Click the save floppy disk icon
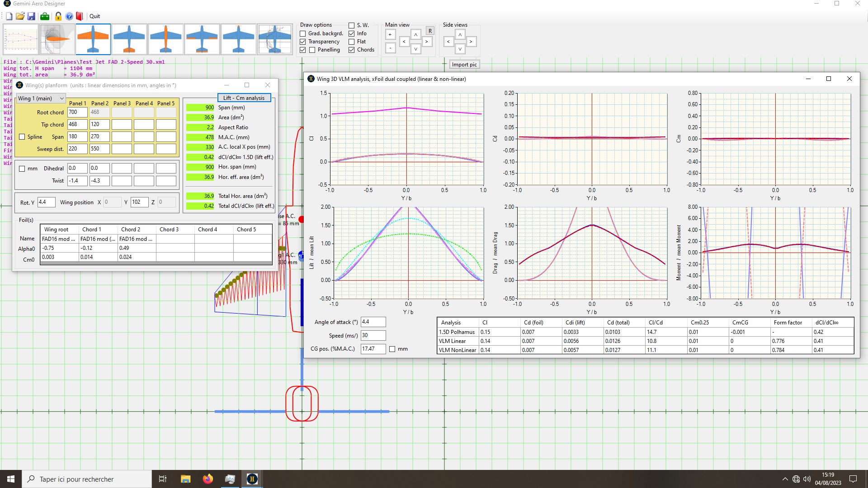This screenshot has width=868, height=488. [x=31, y=16]
